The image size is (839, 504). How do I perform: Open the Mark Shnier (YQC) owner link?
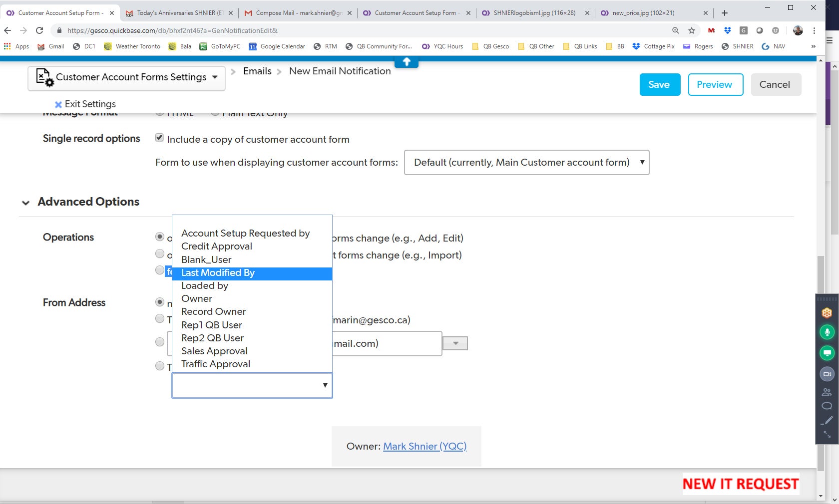pyautogui.click(x=424, y=447)
